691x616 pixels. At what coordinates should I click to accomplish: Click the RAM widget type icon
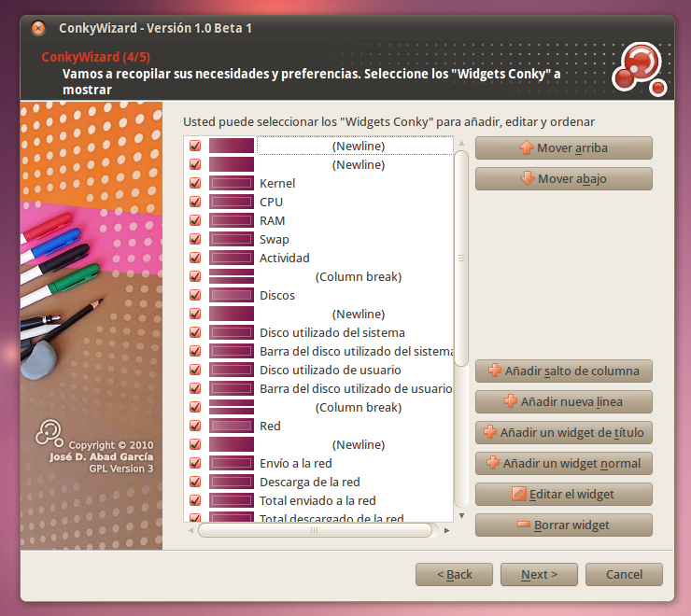(232, 220)
